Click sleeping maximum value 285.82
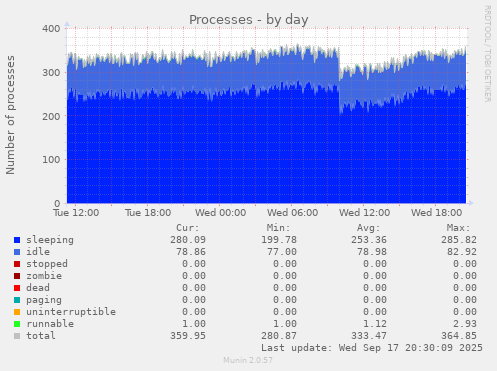This screenshot has height=371, width=497. [x=459, y=240]
